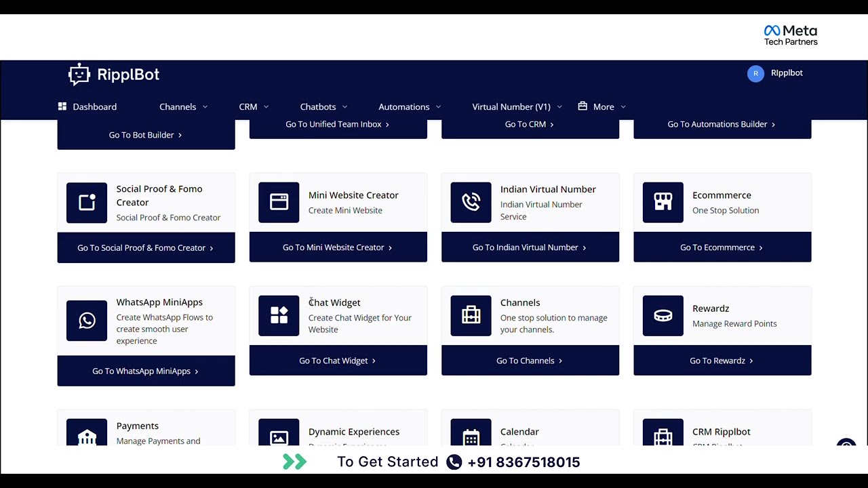Expand the More dropdown arrow
Image resolution: width=868 pixels, height=488 pixels.
[623, 107]
